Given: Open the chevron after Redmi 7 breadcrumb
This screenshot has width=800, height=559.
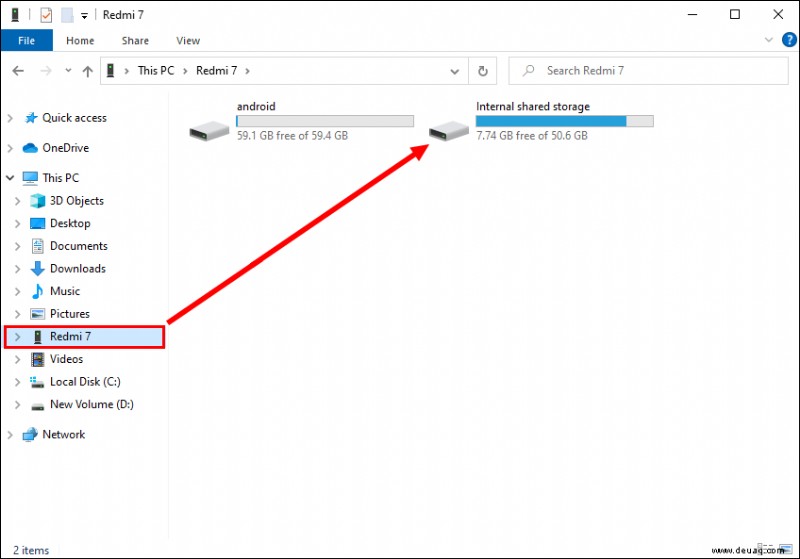Looking at the screenshot, I should [247, 71].
